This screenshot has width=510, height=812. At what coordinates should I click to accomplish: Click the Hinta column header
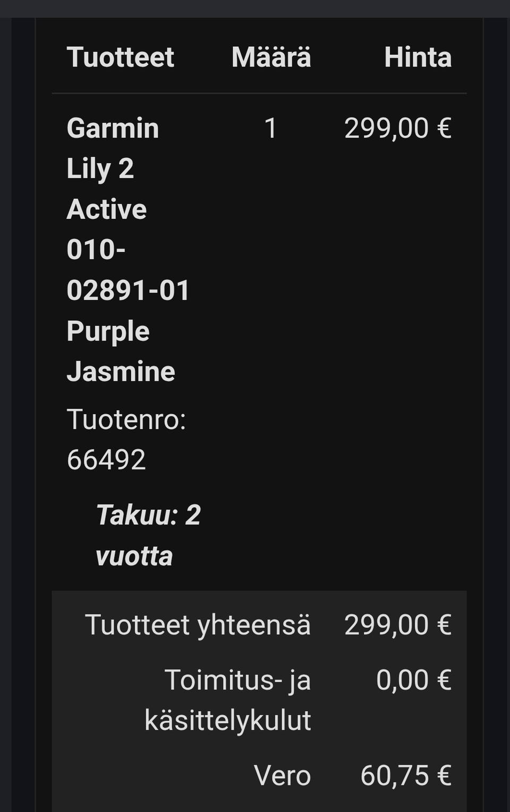pyautogui.click(x=418, y=57)
